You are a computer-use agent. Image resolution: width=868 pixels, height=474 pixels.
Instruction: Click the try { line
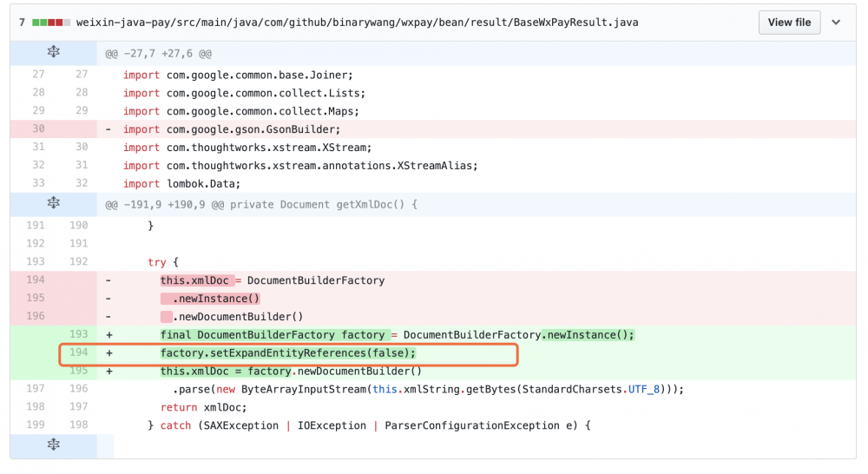(x=163, y=262)
